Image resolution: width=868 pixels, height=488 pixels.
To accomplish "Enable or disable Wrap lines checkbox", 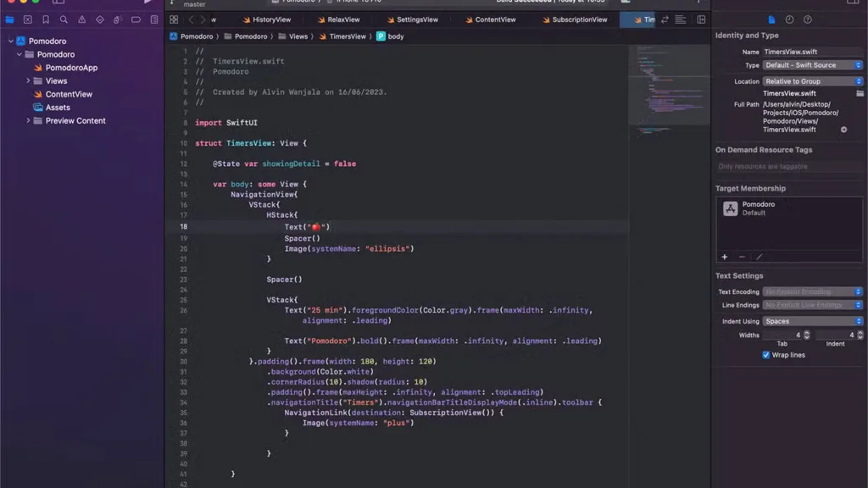I will (x=765, y=355).
